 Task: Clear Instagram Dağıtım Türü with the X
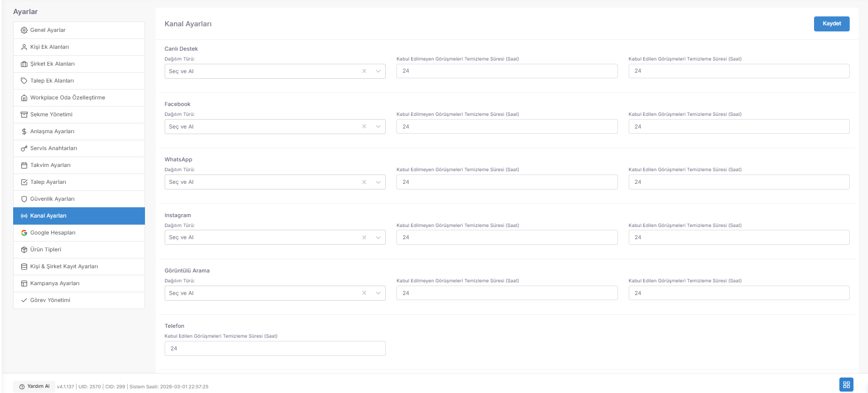(x=364, y=237)
